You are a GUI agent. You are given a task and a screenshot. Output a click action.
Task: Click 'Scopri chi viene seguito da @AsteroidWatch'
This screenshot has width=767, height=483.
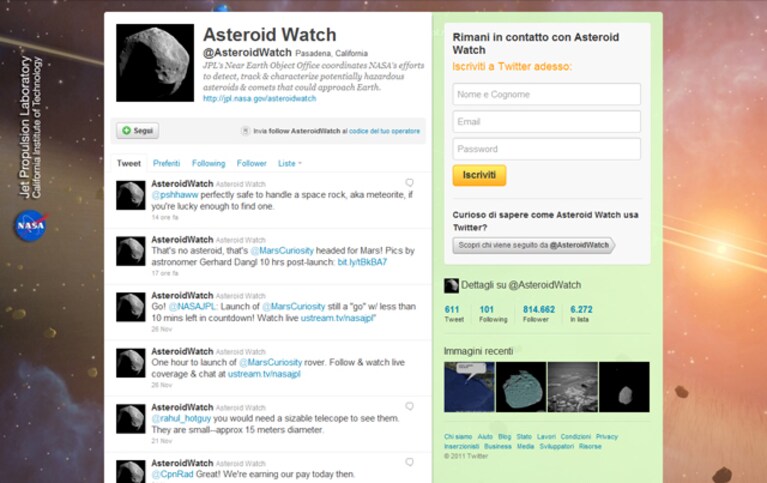point(533,245)
